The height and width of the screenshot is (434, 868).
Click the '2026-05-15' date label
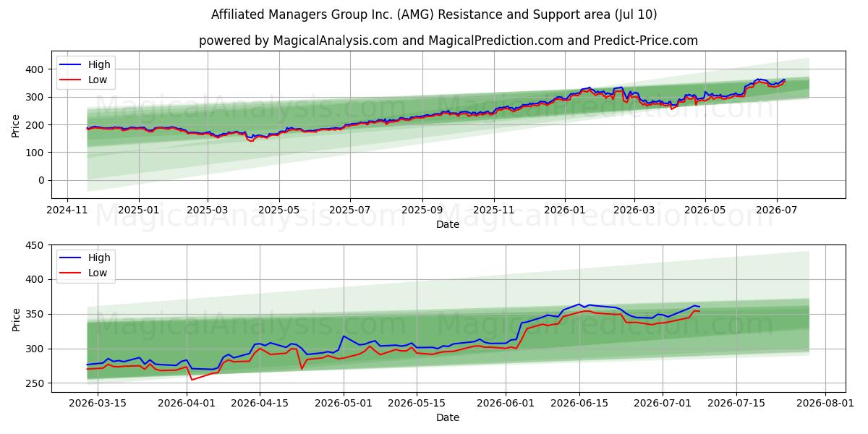click(x=417, y=403)
